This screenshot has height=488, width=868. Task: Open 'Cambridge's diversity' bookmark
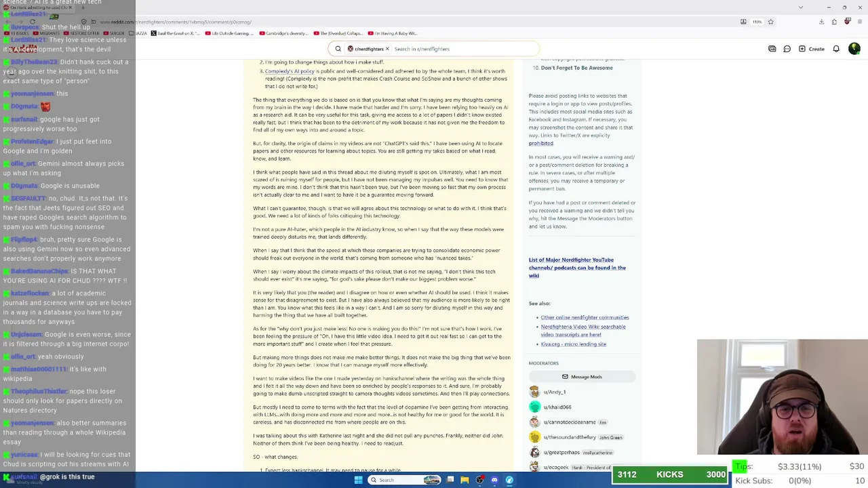click(285, 33)
